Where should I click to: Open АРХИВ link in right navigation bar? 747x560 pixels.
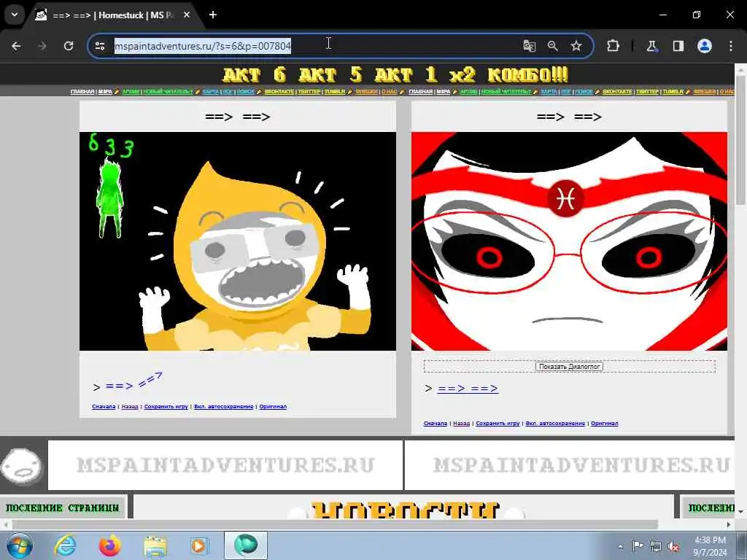469,91
